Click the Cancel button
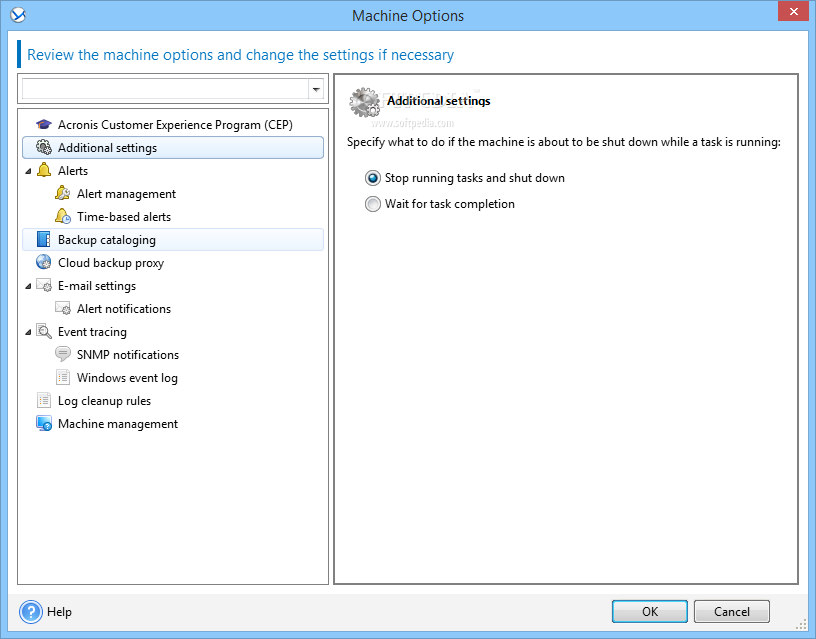This screenshot has height=639, width=816. pyautogui.click(x=731, y=611)
